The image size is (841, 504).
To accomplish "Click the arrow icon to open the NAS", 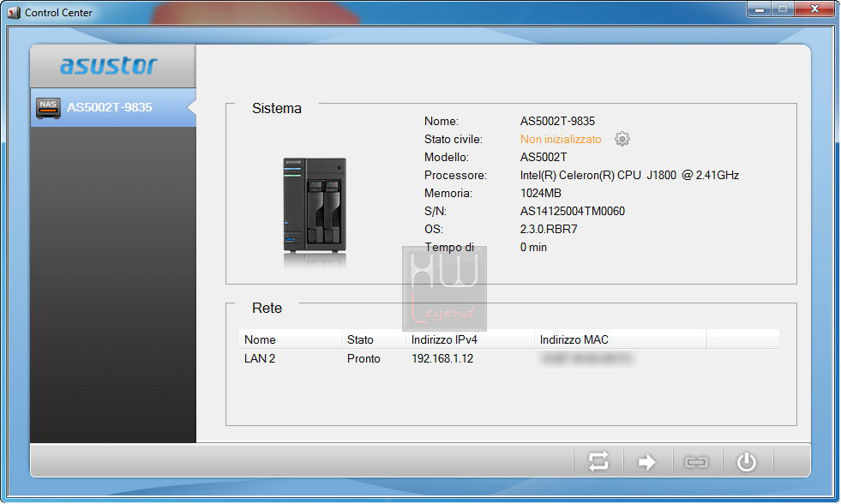I will click(x=646, y=462).
